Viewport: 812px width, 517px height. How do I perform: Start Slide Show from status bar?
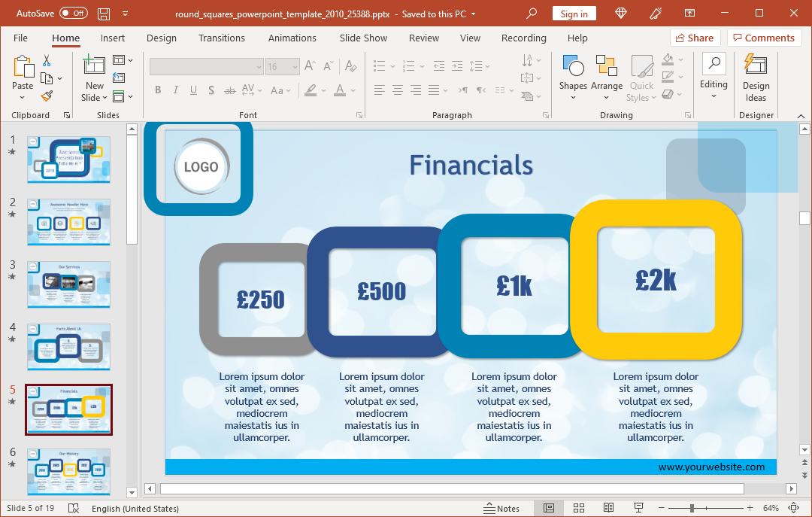[x=638, y=509]
